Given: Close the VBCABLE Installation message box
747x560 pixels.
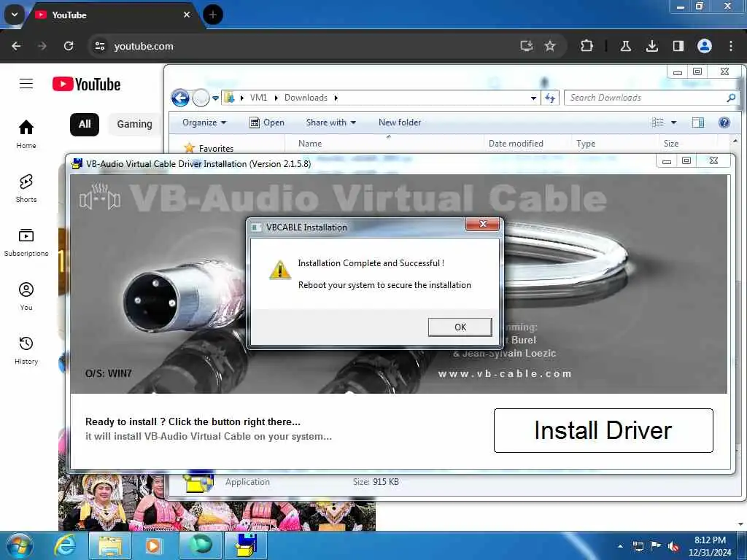Looking at the screenshot, I should [x=482, y=224].
